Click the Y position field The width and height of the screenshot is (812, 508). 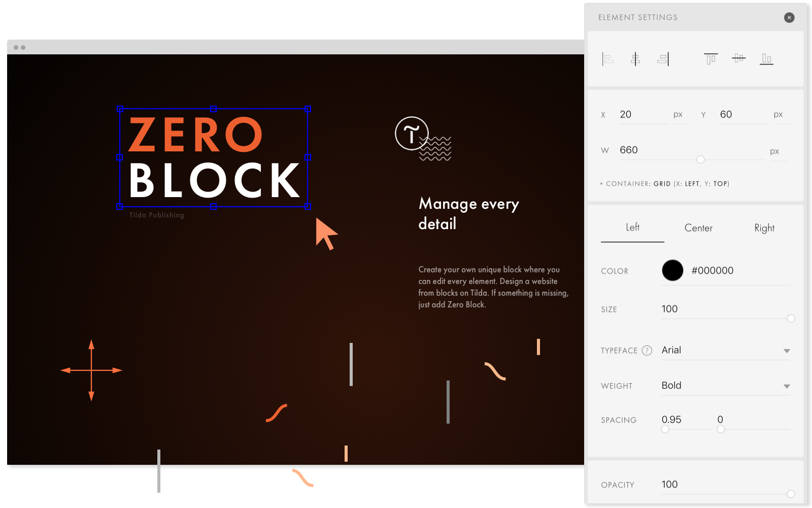click(x=743, y=115)
